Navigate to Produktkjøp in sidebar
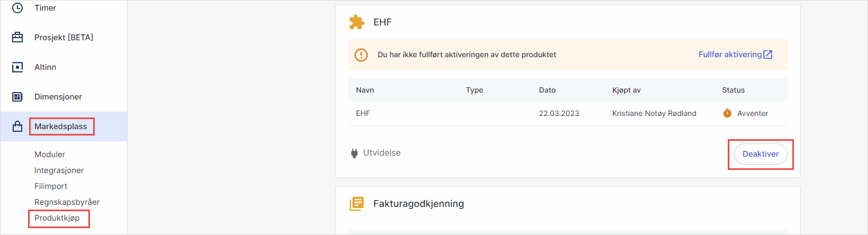 pos(57,218)
